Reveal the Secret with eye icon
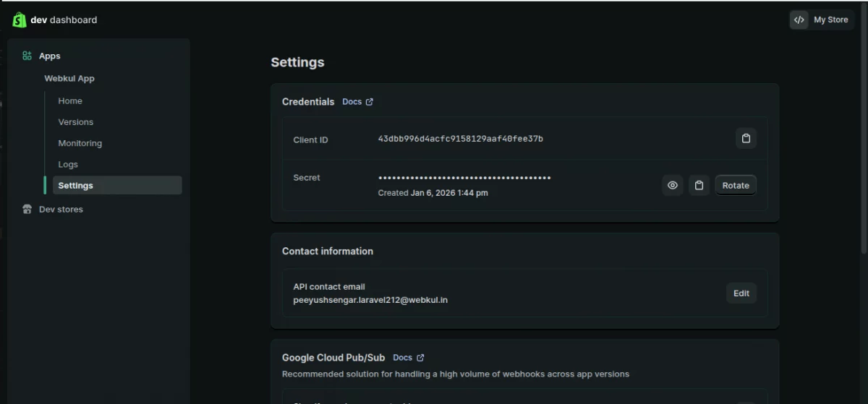Viewport: 868px width, 404px height. pyautogui.click(x=673, y=186)
